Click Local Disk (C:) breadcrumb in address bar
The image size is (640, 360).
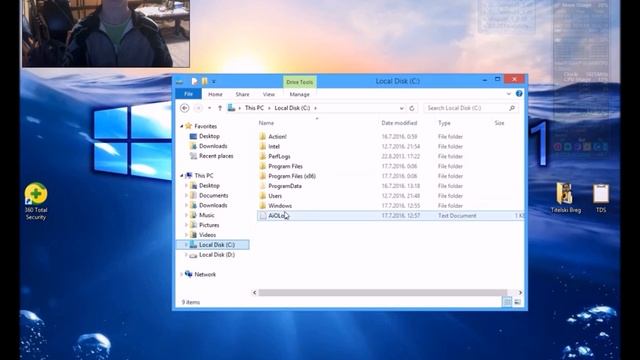[x=292, y=108]
